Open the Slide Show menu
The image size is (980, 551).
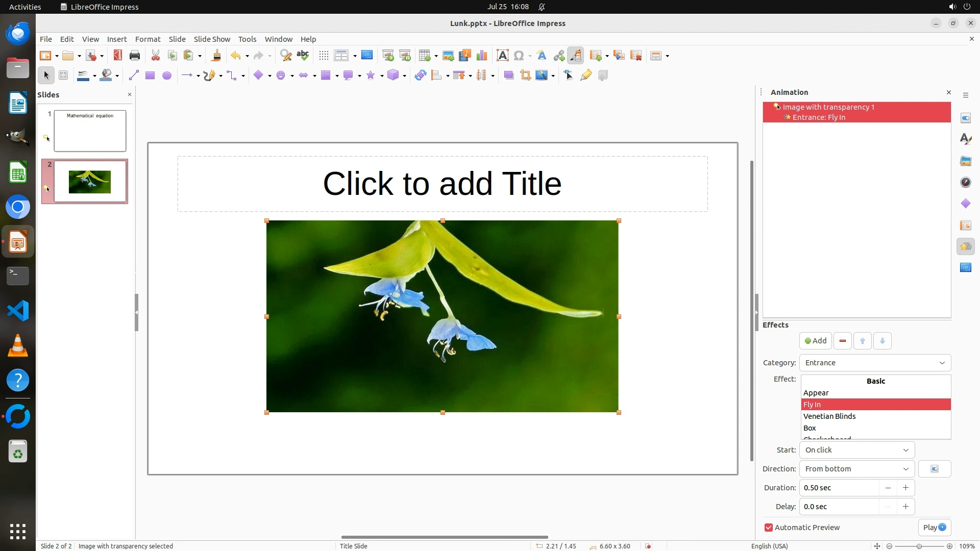coord(212,39)
